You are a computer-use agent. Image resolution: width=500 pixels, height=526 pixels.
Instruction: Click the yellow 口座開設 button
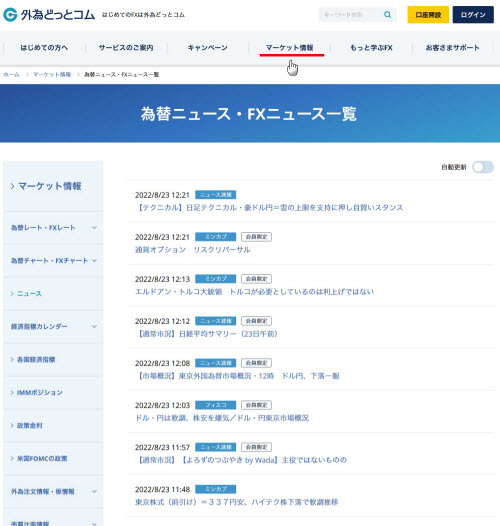click(x=428, y=15)
